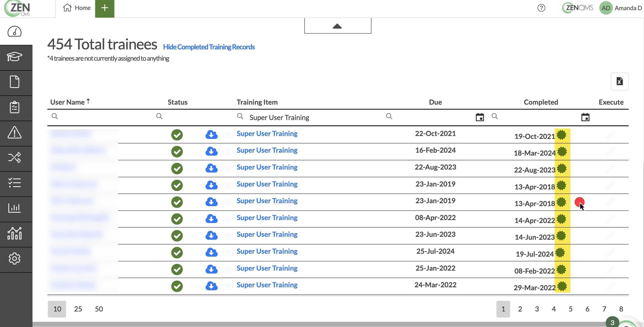Toggle eye view icon for 24-Mar-2022 row

point(227,286)
